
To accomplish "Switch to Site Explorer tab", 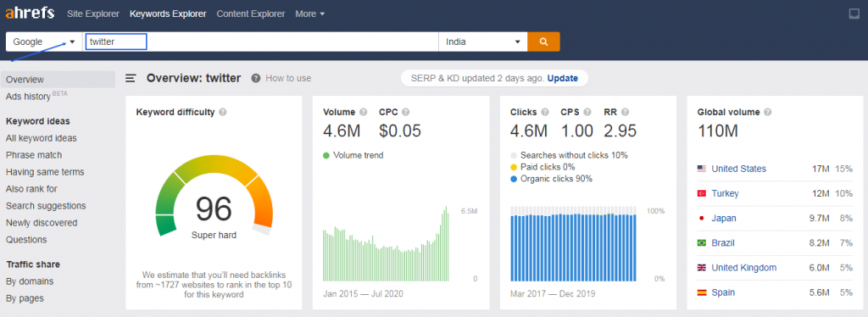I will (93, 14).
